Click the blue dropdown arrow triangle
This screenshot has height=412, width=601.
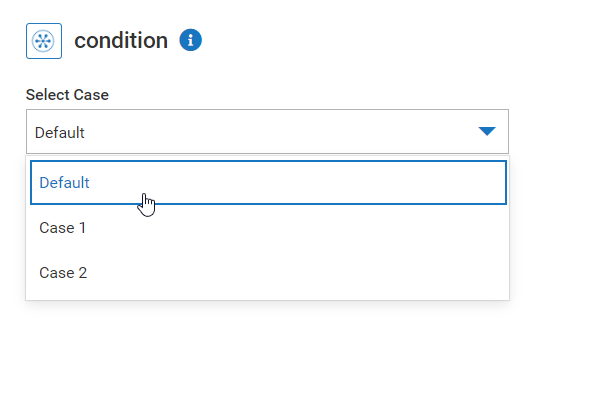pyautogui.click(x=487, y=131)
